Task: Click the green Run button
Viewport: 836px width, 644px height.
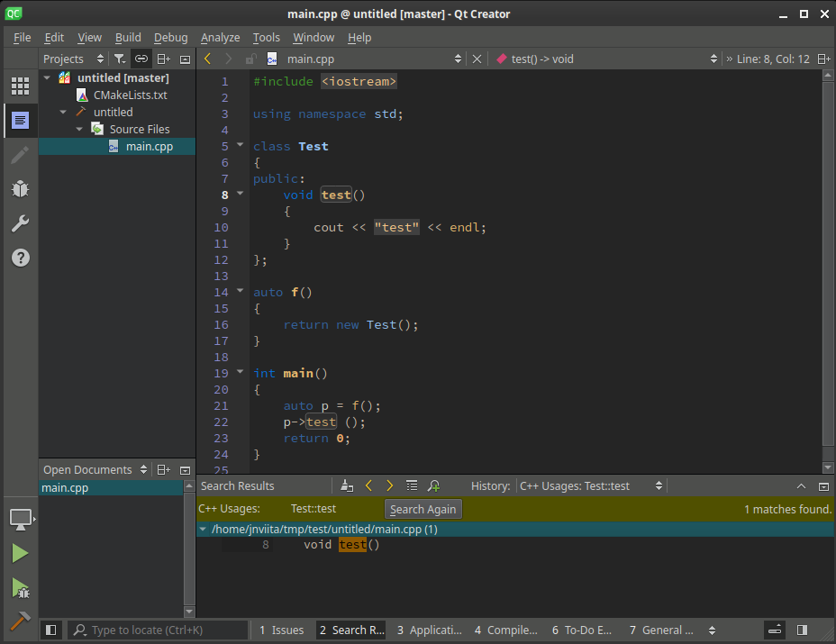Action: (x=20, y=553)
